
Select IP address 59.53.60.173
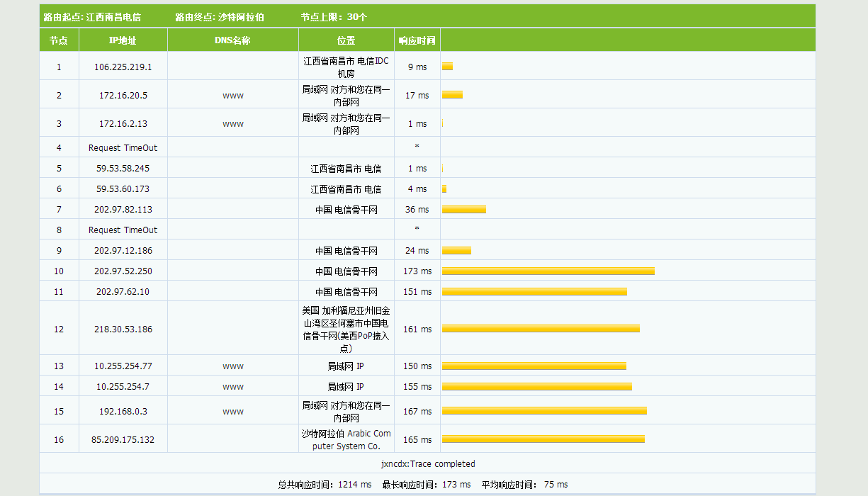tap(123, 189)
